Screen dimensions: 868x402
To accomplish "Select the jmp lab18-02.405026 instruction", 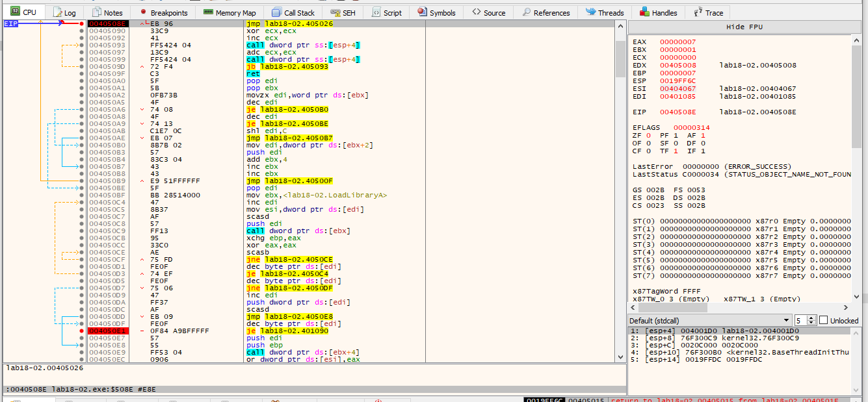I will [x=289, y=24].
